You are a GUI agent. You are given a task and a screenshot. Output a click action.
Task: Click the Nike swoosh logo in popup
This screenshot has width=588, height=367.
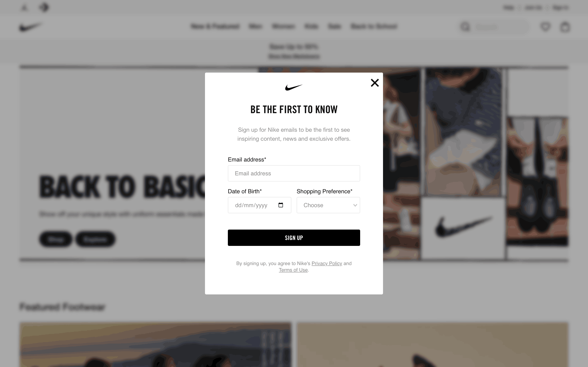tap(294, 87)
